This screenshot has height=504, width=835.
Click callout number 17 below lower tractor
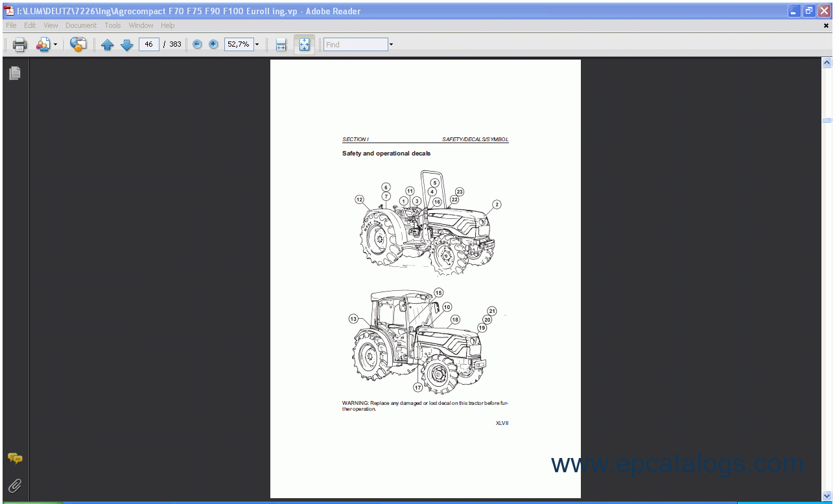417,387
